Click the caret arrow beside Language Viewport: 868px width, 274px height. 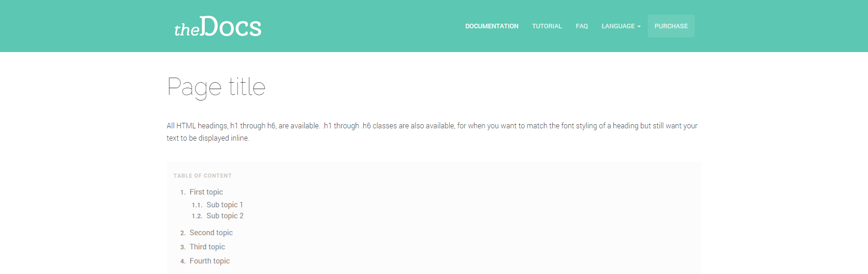click(x=639, y=26)
